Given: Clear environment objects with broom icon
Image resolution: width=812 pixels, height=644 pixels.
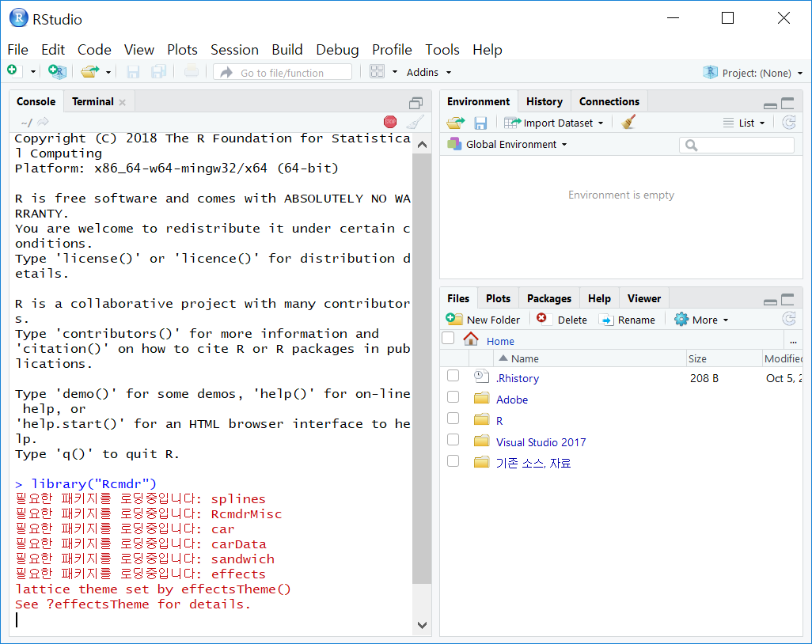Looking at the screenshot, I should click(628, 122).
